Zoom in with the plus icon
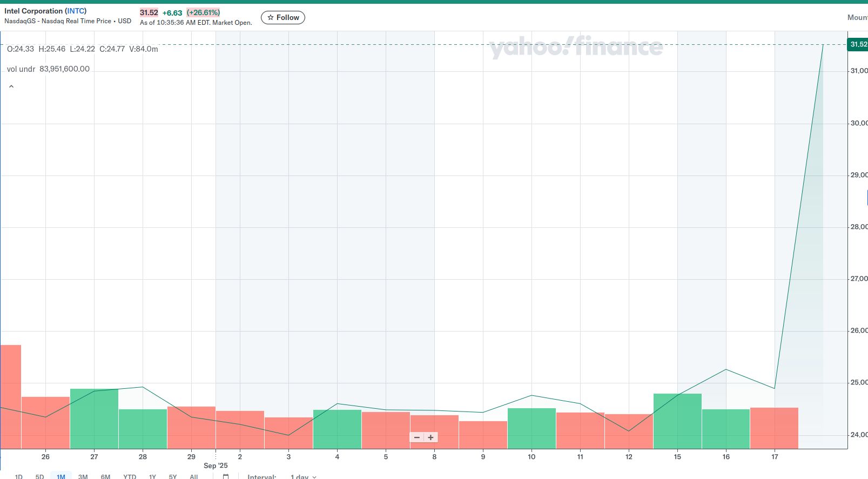Viewport: 868px width, 479px height. (x=430, y=437)
